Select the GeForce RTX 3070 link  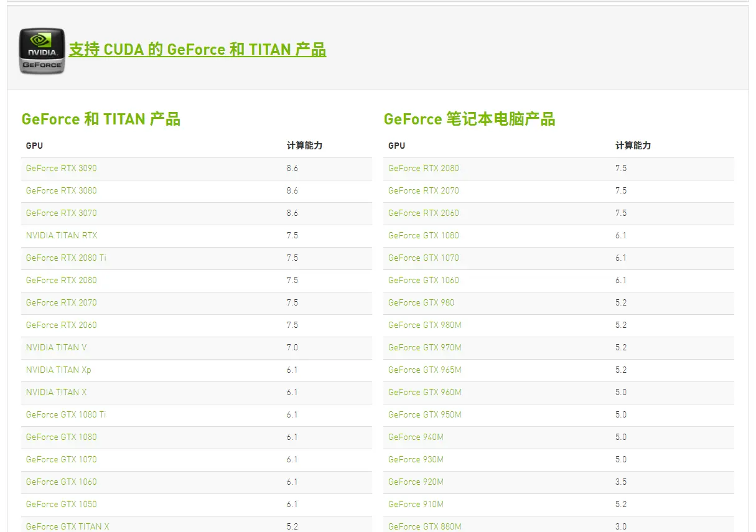coord(62,213)
